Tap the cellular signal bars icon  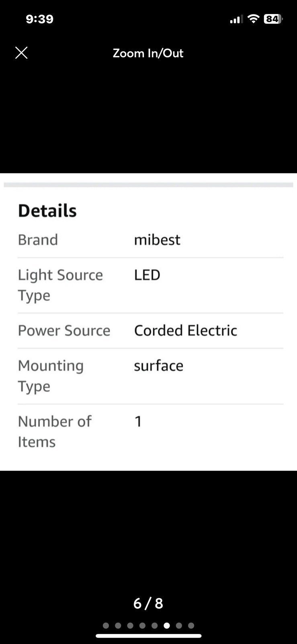236,19
